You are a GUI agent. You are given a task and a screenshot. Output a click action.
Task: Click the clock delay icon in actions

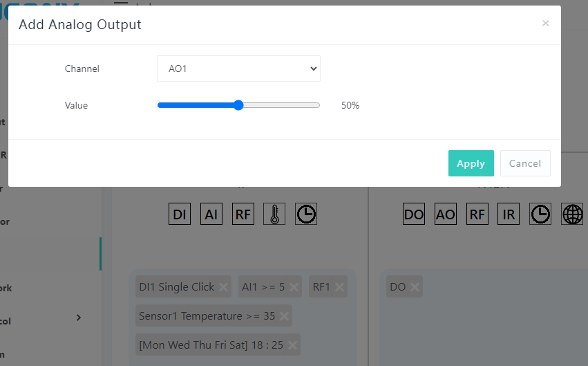[x=540, y=214]
